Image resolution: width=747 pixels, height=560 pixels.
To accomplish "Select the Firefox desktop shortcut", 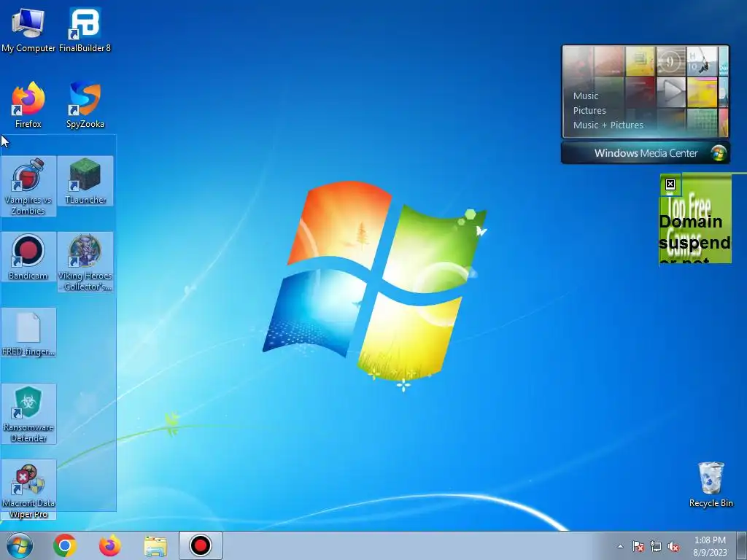I will (x=28, y=105).
